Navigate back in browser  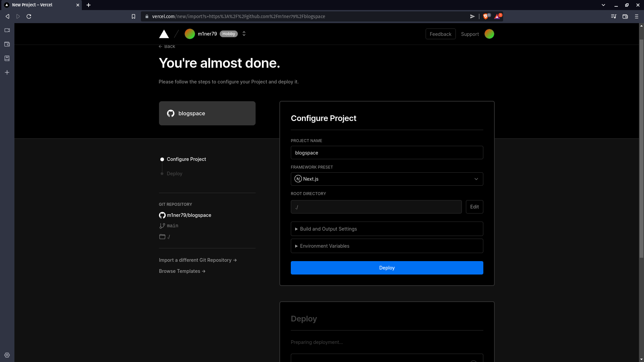7,16
